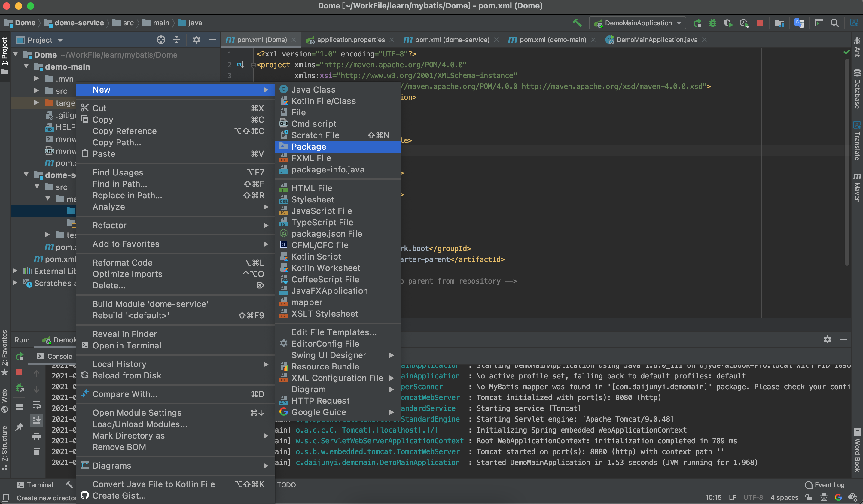This screenshot has height=504, width=863.
Task: Click the 10:15 caret position in status bar
Action: pos(713,497)
